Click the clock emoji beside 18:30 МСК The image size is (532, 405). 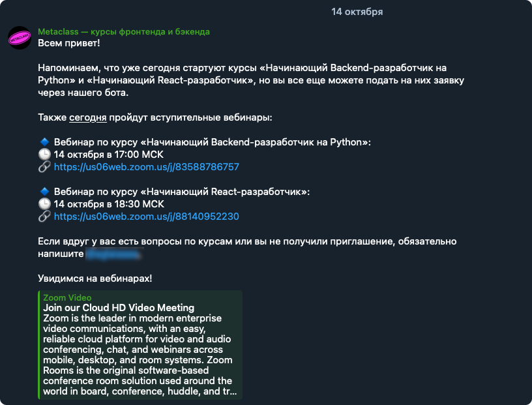pyautogui.click(x=44, y=204)
